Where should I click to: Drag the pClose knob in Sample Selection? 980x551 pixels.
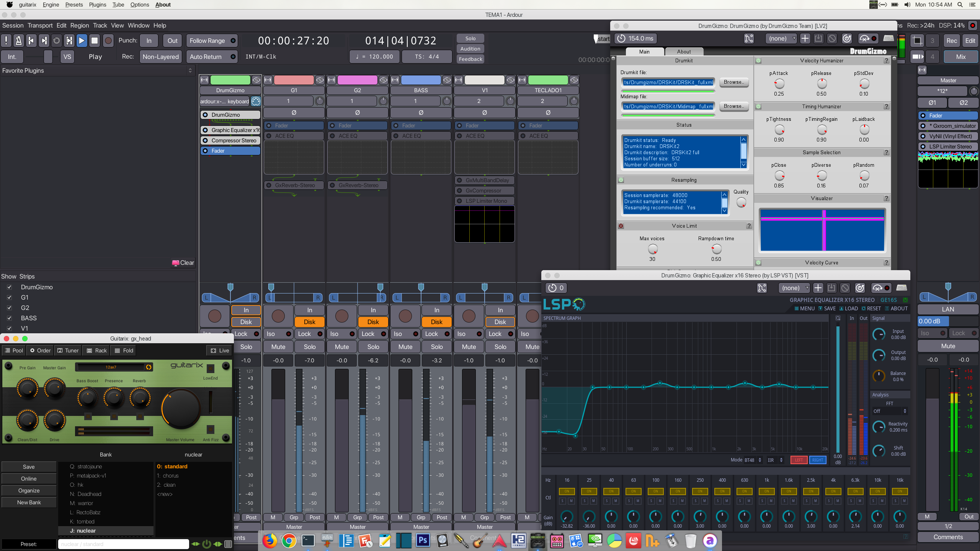[779, 176]
